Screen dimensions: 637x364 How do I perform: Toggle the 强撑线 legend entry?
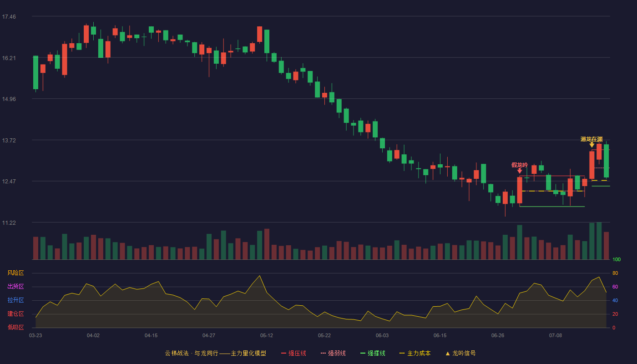(373, 353)
